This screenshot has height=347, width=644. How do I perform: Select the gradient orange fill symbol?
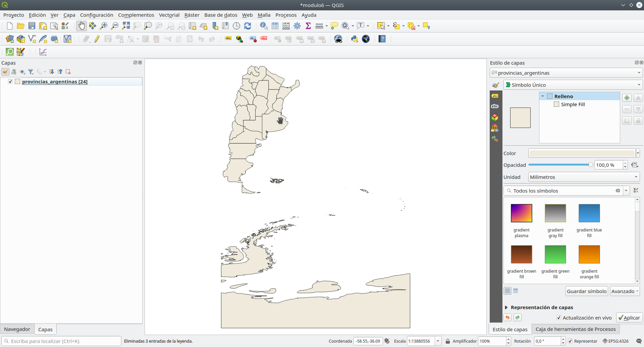point(589,262)
